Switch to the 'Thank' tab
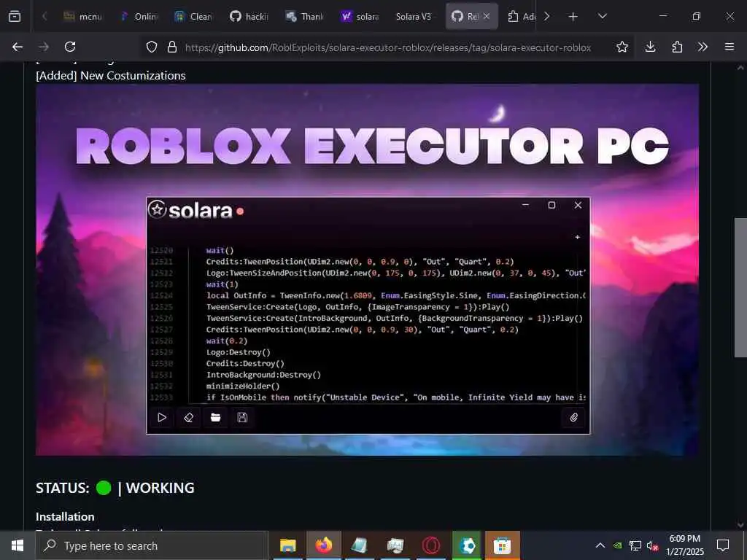This screenshot has width=747, height=560. [304, 16]
